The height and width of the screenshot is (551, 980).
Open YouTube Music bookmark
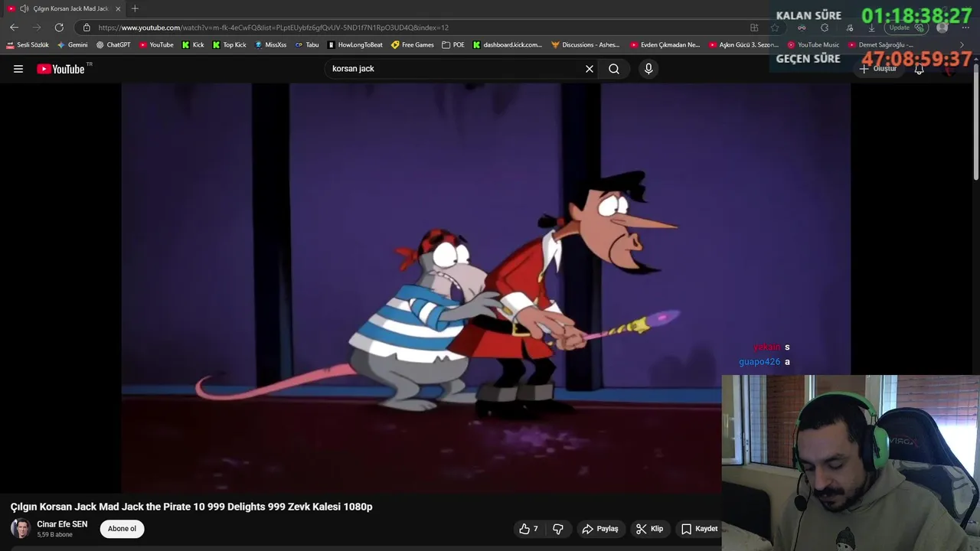[x=814, y=44]
